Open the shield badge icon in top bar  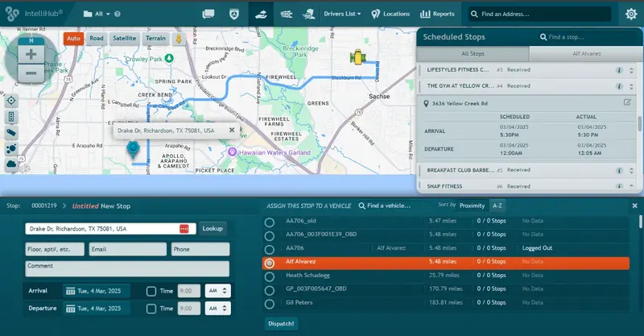pyautogui.click(x=234, y=14)
